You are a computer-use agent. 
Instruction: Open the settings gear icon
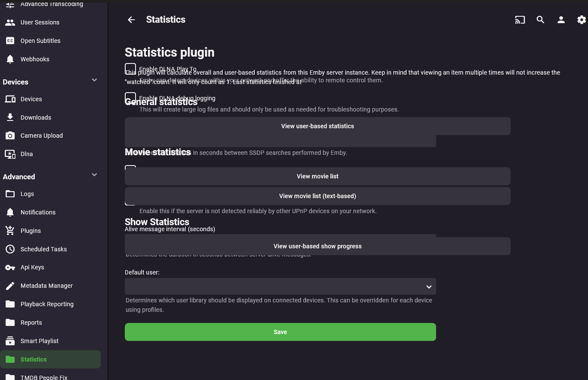(x=581, y=20)
